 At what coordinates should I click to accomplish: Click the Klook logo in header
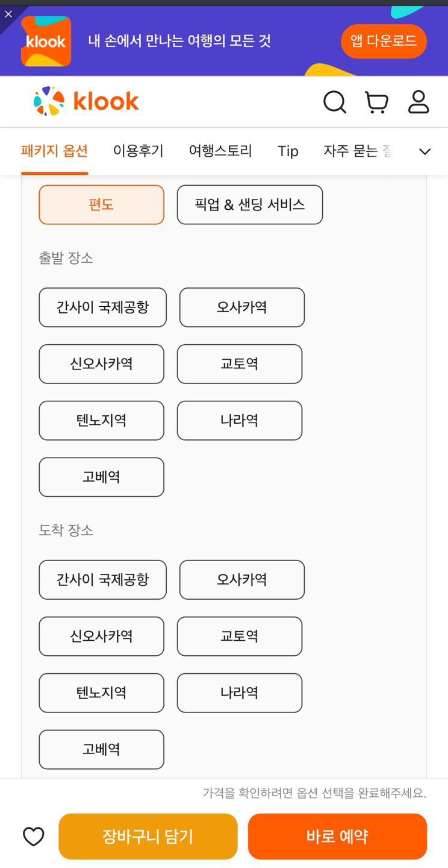click(x=86, y=101)
